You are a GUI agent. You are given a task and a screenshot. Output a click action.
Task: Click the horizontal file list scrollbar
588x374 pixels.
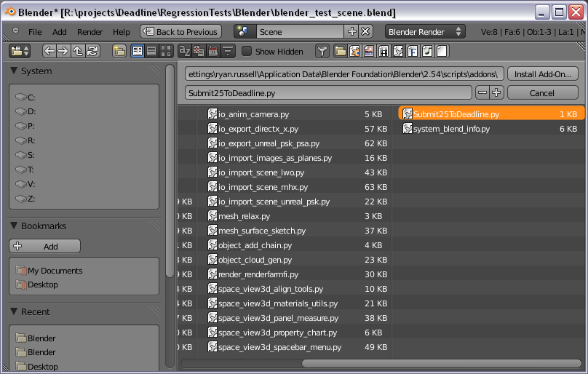coord(442,363)
